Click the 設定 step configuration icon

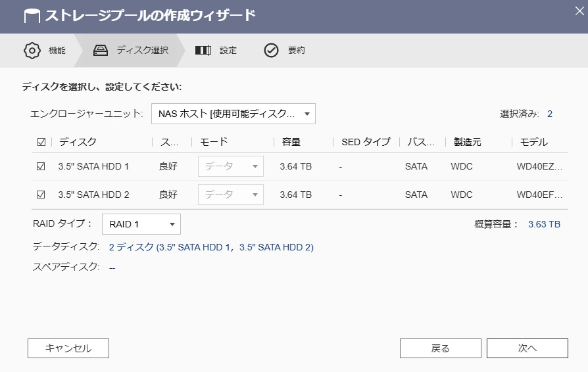click(203, 50)
